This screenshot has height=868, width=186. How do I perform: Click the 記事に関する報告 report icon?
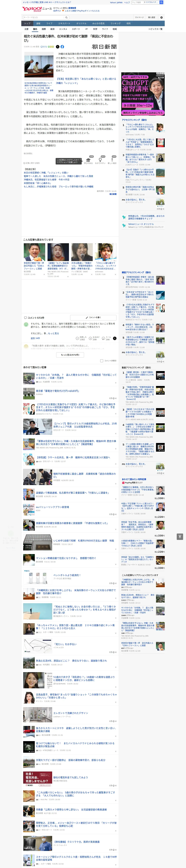[24, 163]
